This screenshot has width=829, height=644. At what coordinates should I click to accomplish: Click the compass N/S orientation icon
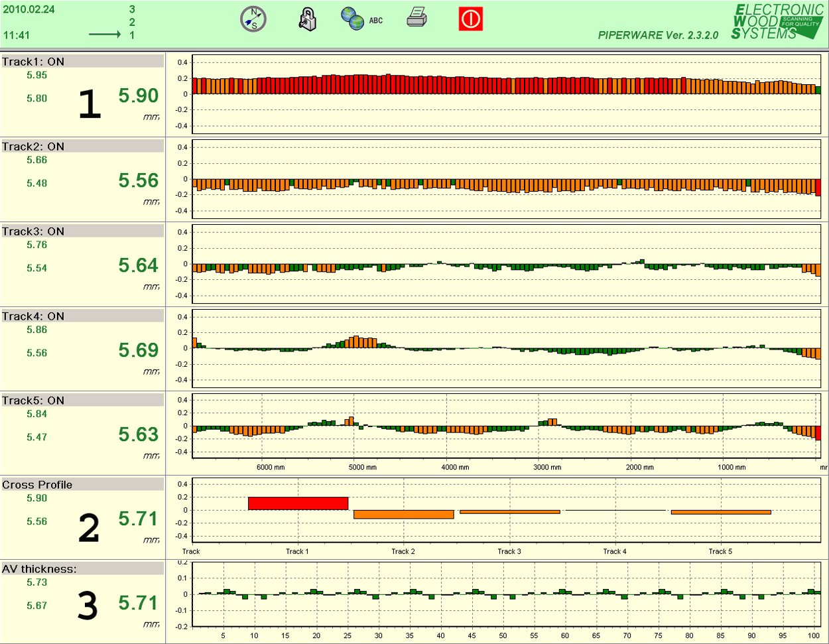(x=253, y=19)
